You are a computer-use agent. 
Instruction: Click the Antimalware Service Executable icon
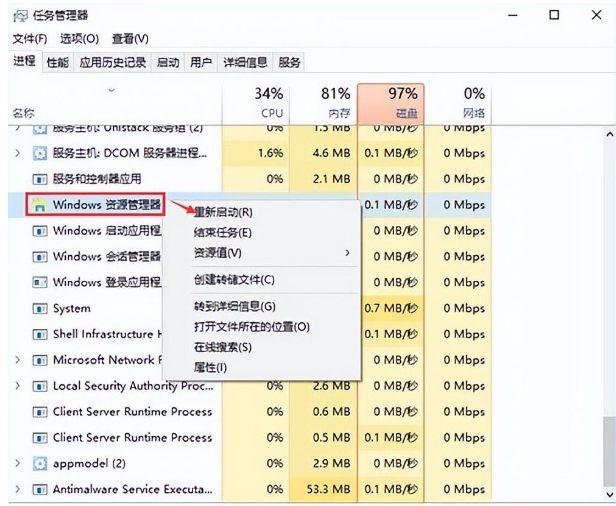click(40, 490)
